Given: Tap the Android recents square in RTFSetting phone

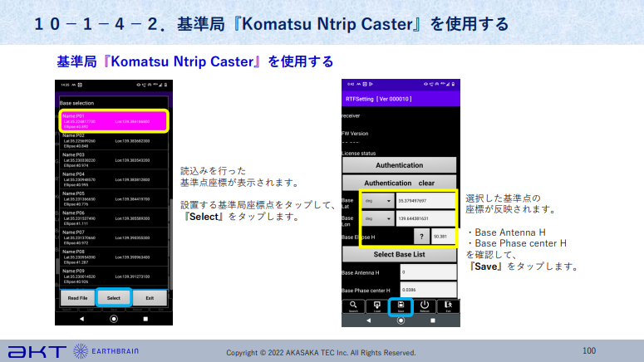Looking at the screenshot, I should (432, 320).
